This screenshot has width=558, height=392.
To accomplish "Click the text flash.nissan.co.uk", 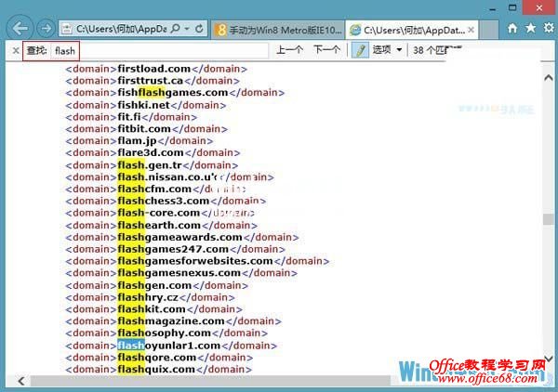I will pyautogui.click(x=167, y=177).
